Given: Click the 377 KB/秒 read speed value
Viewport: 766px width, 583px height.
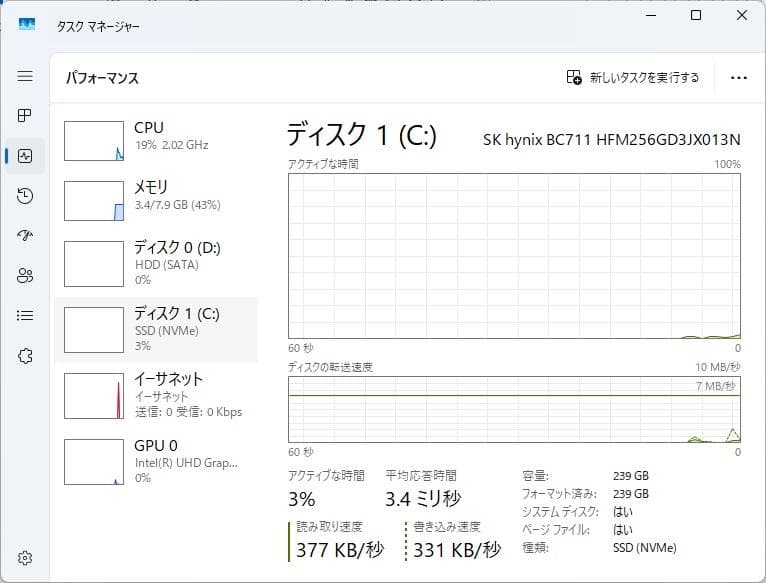Looking at the screenshot, I should pos(340,550).
